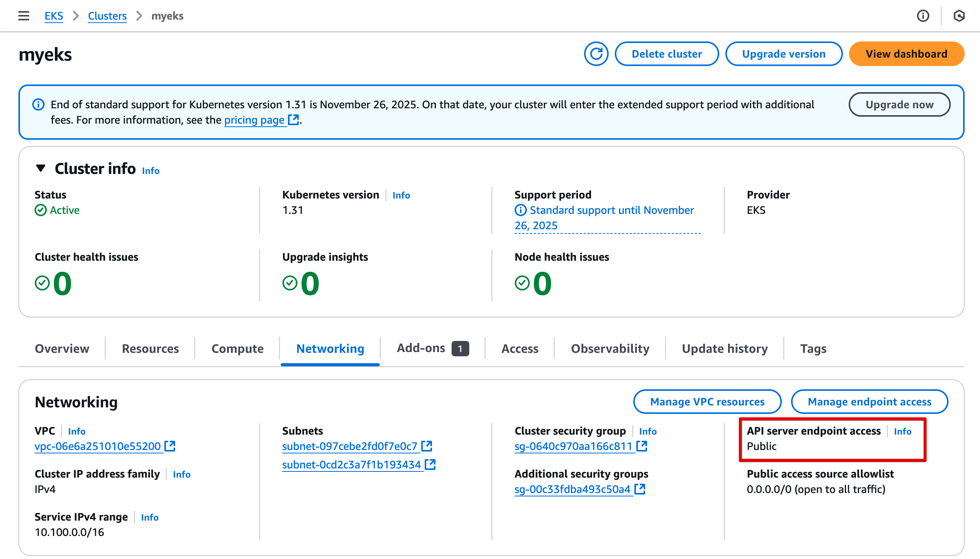Click the 0.0.0.0/0 (open to all traffic) value
Screen dimensions: 980x559
(816, 489)
